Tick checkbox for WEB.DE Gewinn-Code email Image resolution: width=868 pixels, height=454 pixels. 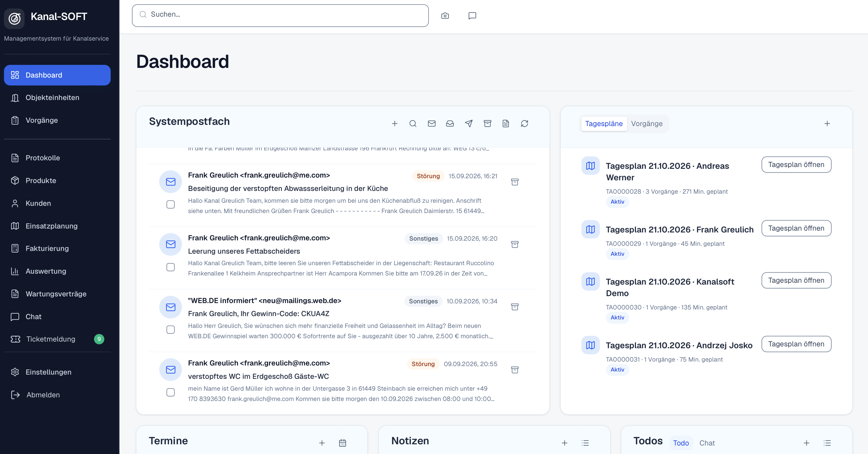[x=170, y=329]
